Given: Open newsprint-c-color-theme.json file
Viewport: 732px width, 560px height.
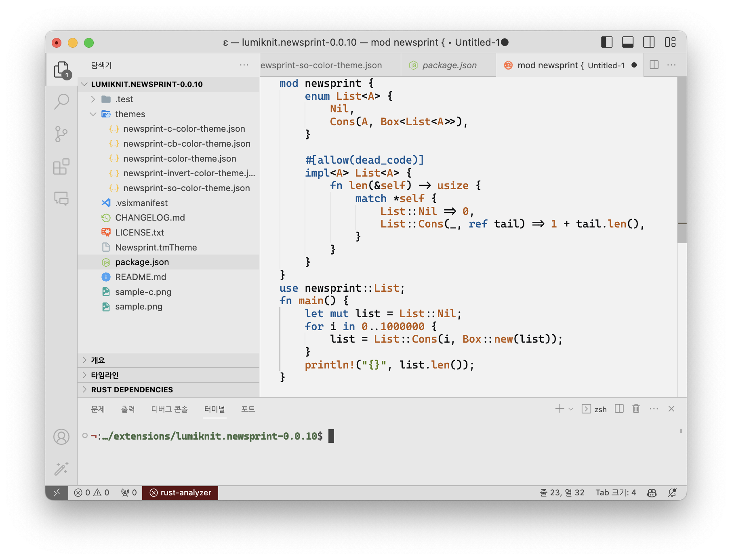Looking at the screenshot, I should coord(168,128).
